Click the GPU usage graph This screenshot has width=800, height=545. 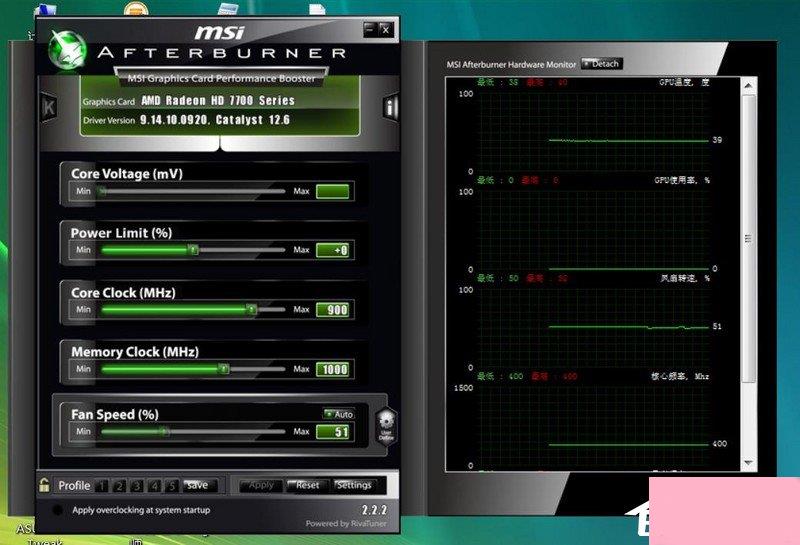(x=593, y=231)
